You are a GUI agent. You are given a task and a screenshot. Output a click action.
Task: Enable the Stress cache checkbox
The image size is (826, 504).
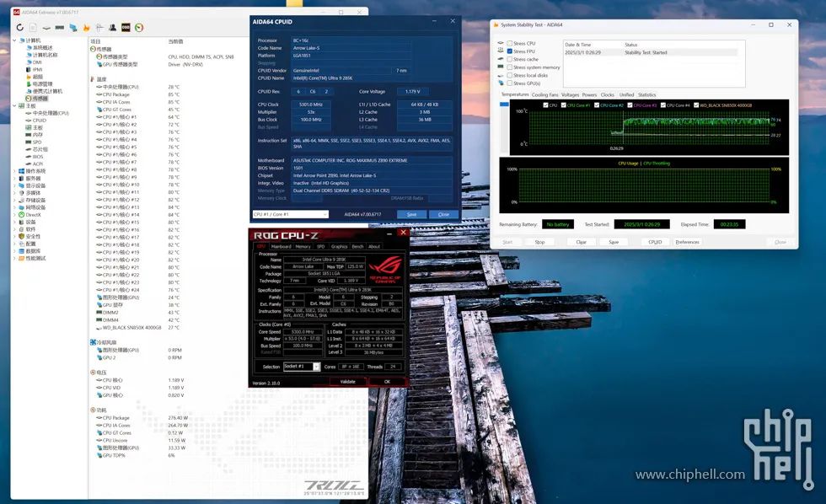[510, 59]
